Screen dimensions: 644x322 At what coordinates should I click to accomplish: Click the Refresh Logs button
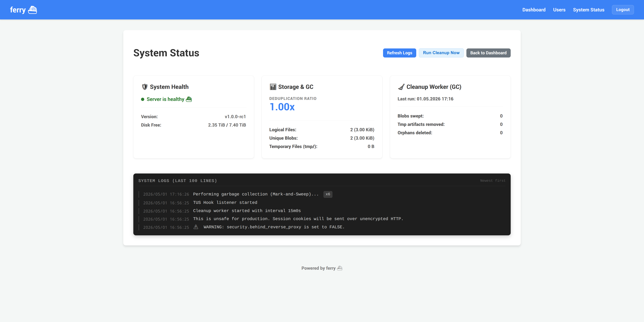pyautogui.click(x=399, y=53)
